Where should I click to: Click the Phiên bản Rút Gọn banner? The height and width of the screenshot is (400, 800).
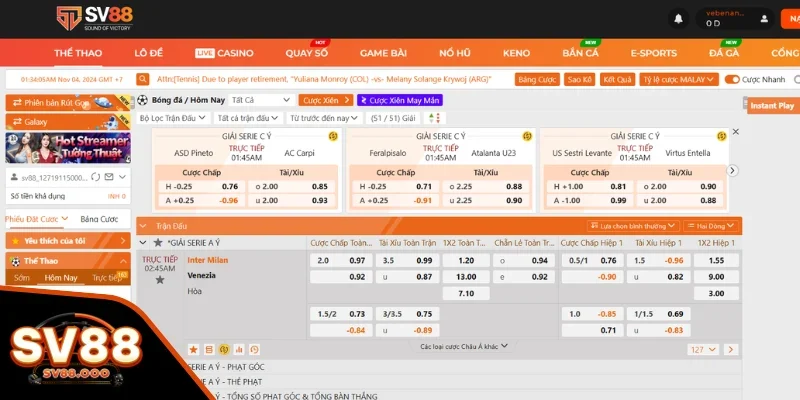pos(68,103)
